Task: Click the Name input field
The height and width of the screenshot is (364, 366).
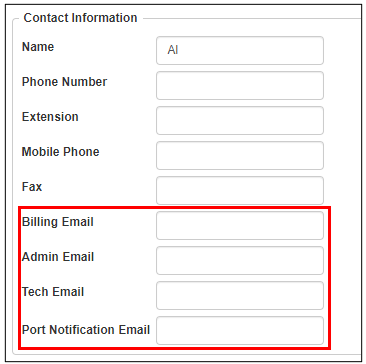Action: point(240,50)
